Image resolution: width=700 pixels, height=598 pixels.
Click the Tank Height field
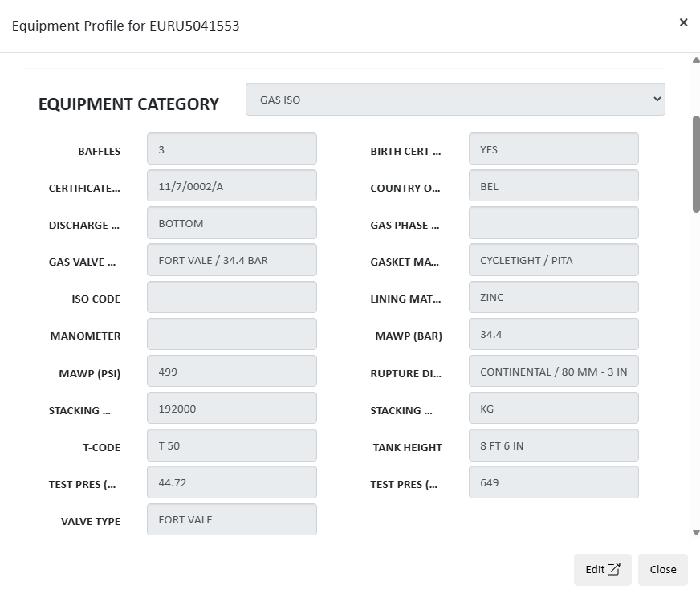point(553,445)
